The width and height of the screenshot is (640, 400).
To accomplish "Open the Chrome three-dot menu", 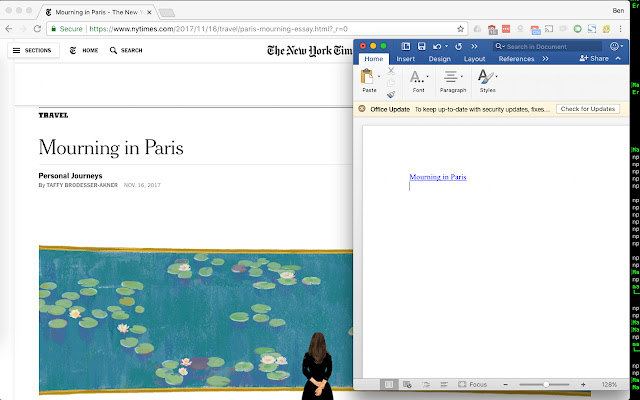I will click(620, 29).
